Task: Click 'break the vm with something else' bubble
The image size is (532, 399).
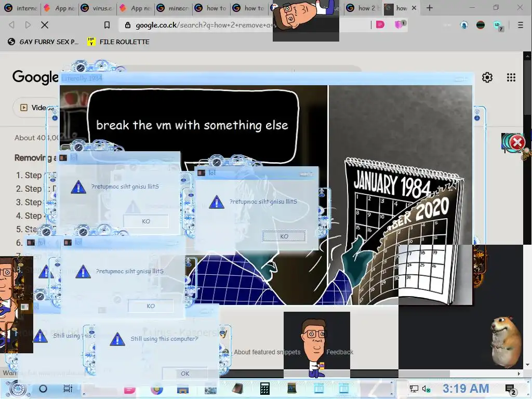Action: 192,126
